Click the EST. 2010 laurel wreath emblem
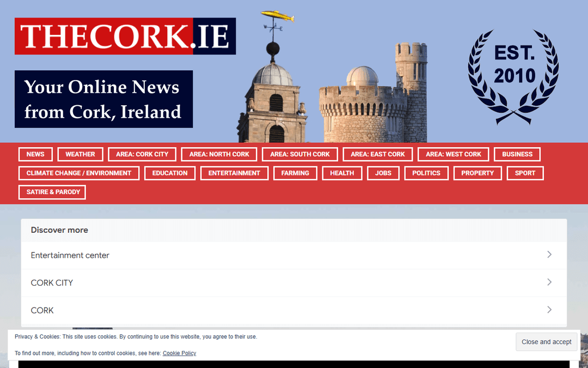 (513, 77)
